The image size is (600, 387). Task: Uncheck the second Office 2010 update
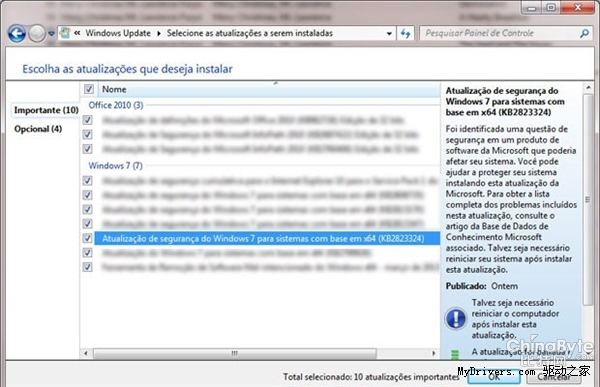88,134
